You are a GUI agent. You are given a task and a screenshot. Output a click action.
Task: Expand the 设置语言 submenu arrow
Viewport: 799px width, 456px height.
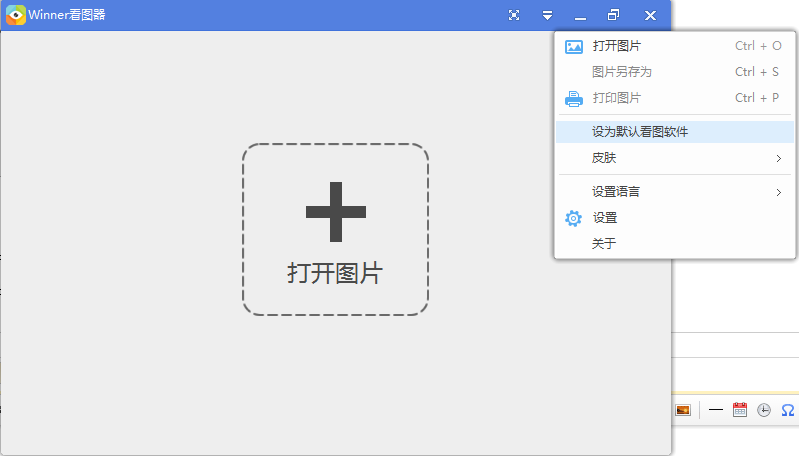(x=778, y=192)
